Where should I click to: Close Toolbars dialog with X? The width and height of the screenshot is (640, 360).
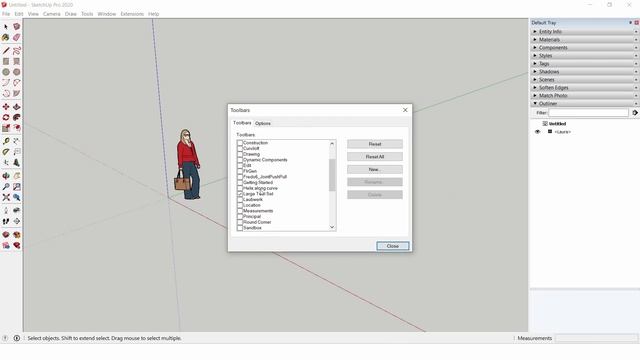click(405, 110)
